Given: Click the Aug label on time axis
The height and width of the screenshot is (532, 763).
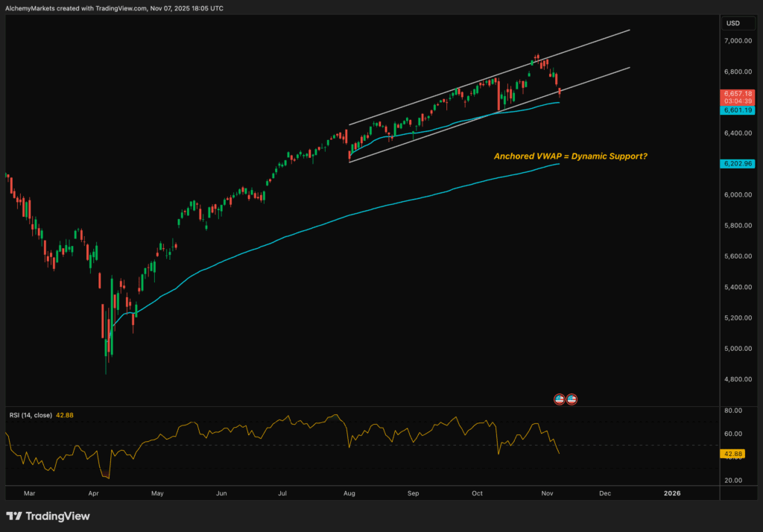Looking at the screenshot, I should 350,493.
